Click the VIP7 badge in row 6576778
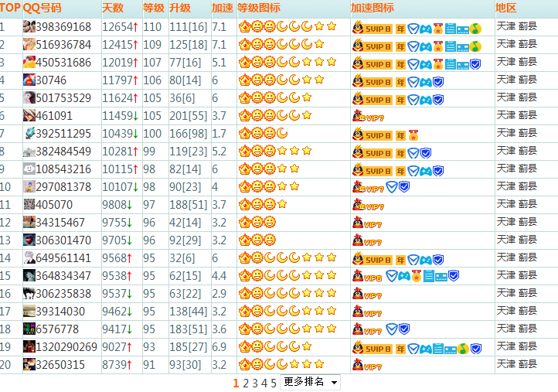 pos(367,329)
